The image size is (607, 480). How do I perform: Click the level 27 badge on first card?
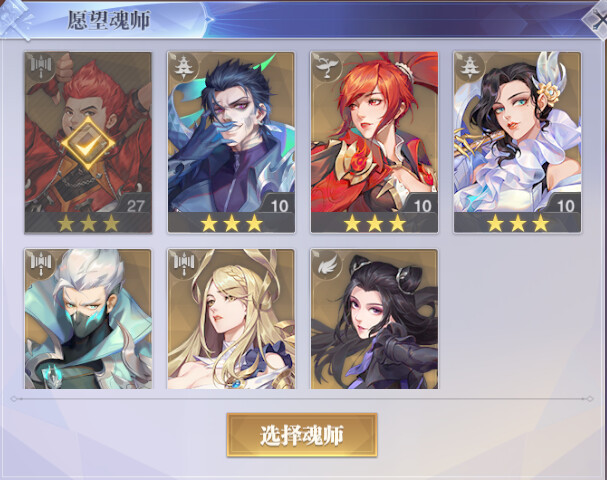[x=135, y=205]
